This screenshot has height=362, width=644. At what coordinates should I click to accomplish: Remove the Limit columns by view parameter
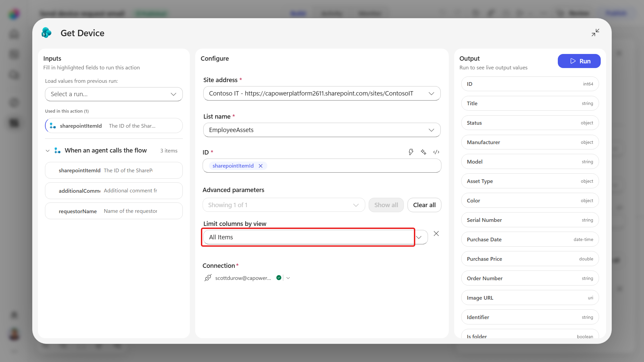[x=436, y=234]
